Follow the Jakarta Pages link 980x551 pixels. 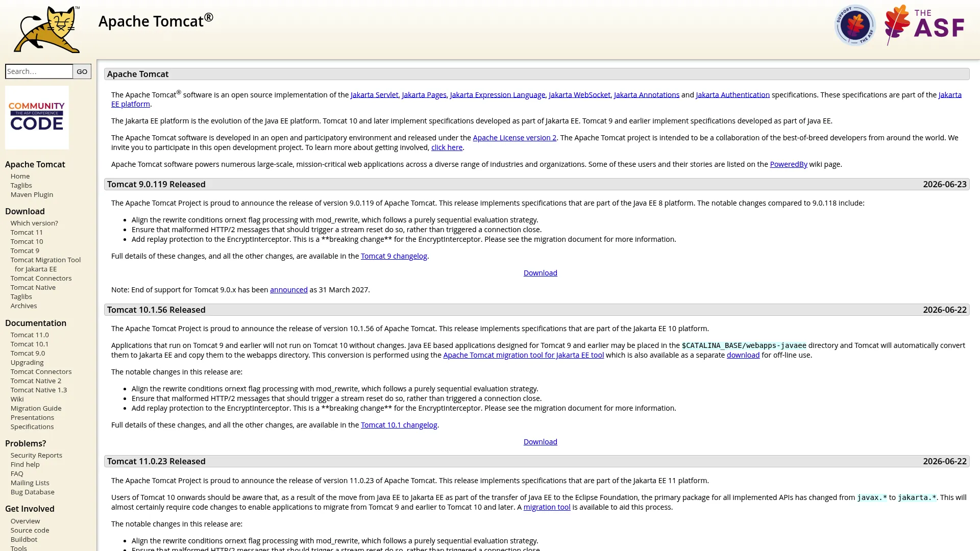[x=424, y=95]
